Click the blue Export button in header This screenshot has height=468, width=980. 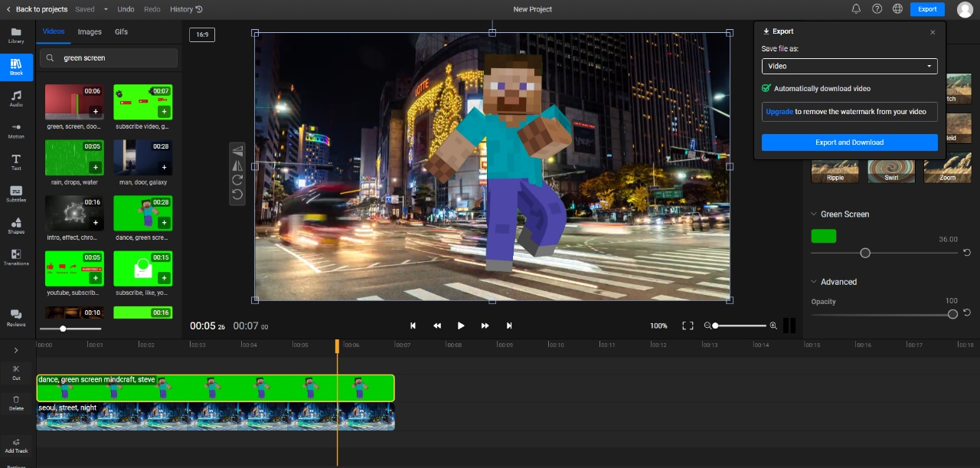tap(927, 9)
